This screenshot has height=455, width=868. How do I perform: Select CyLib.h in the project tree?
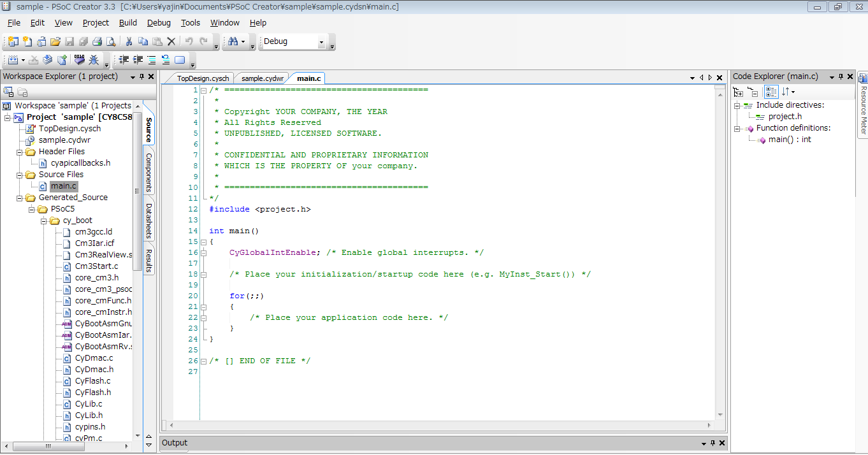coord(89,415)
